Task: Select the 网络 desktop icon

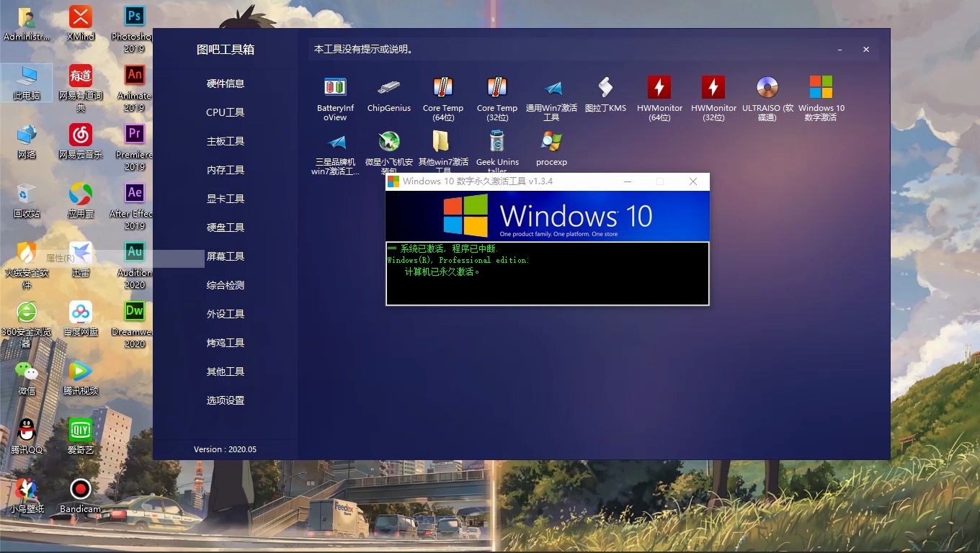Action: (x=27, y=141)
